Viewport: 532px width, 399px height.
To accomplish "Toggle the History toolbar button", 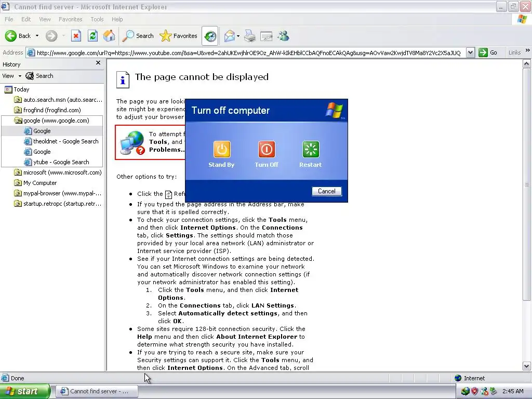I will tap(210, 36).
